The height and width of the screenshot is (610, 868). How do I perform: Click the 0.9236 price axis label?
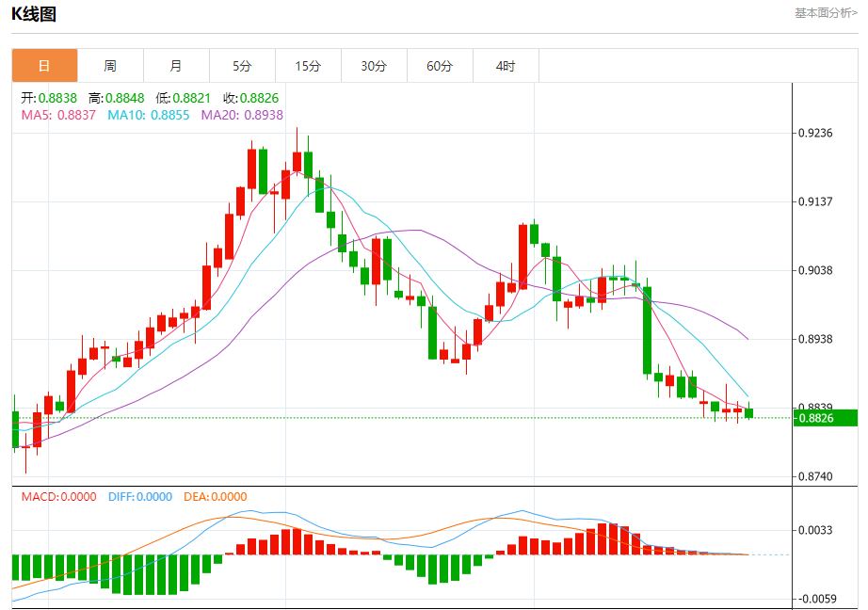815,133
